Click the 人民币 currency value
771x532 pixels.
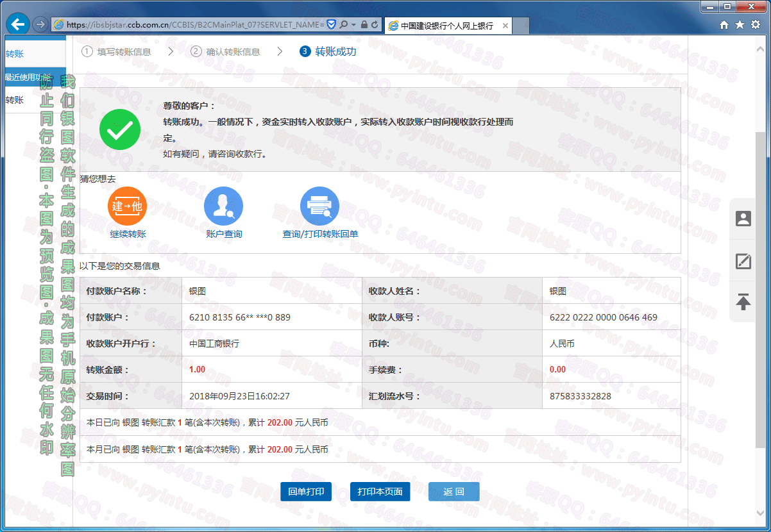[562, 344]
